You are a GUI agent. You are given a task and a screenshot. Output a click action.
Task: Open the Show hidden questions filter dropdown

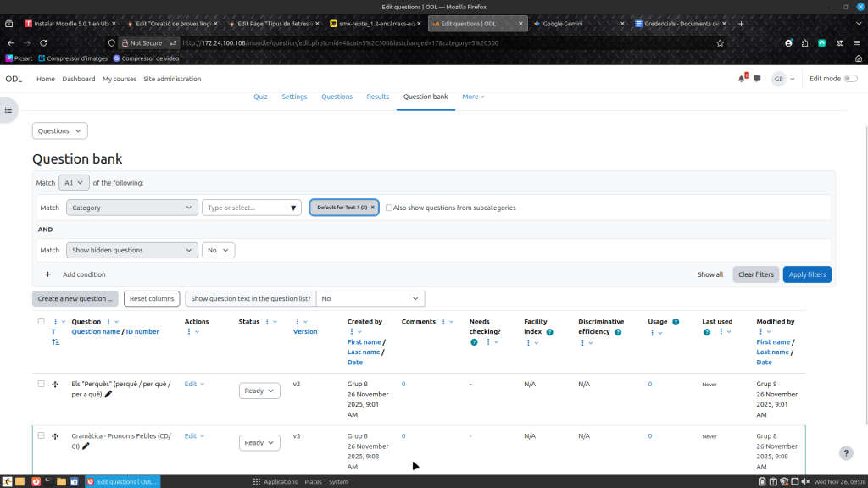pos(132,250)
